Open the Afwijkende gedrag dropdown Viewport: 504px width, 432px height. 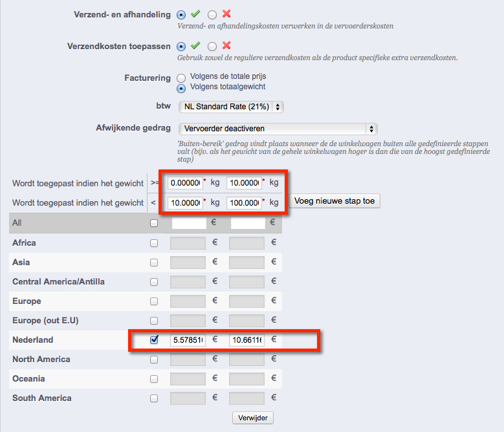278,129
